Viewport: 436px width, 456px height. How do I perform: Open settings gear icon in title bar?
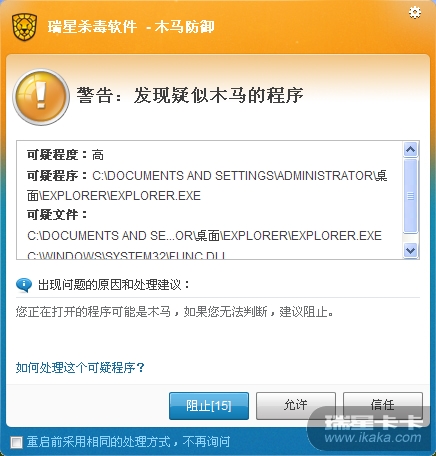coord(415,12)
